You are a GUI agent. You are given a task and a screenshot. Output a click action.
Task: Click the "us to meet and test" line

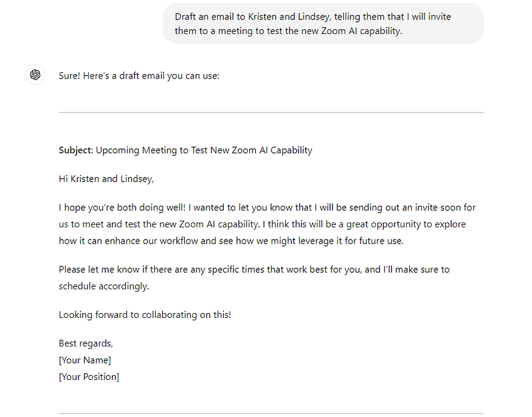click(262, 224)
